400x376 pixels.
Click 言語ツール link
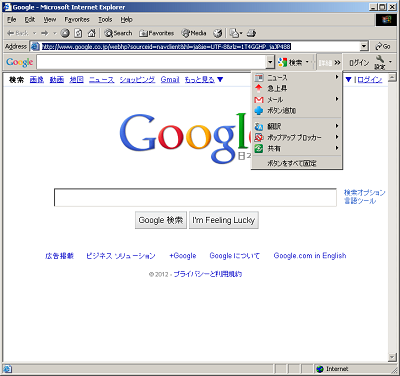tap(360, 201)
